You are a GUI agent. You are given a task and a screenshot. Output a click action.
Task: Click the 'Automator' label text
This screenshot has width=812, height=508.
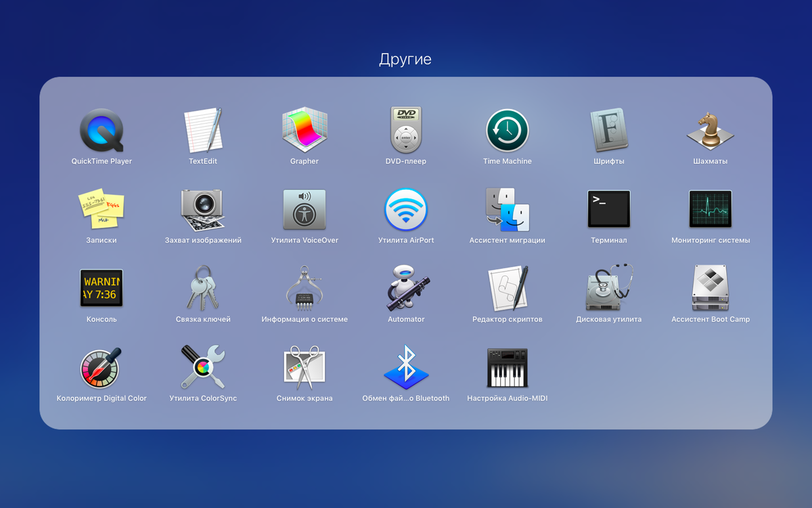click(406, 319)
